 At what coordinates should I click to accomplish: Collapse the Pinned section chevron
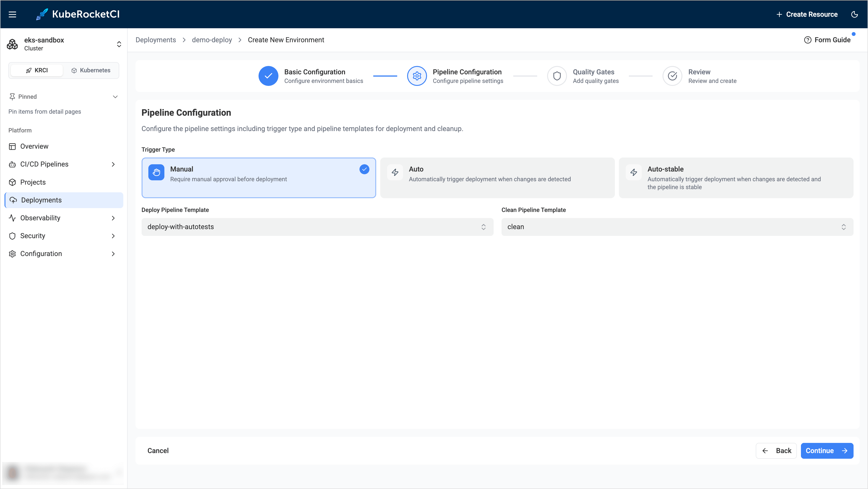(x=115, y=97)
